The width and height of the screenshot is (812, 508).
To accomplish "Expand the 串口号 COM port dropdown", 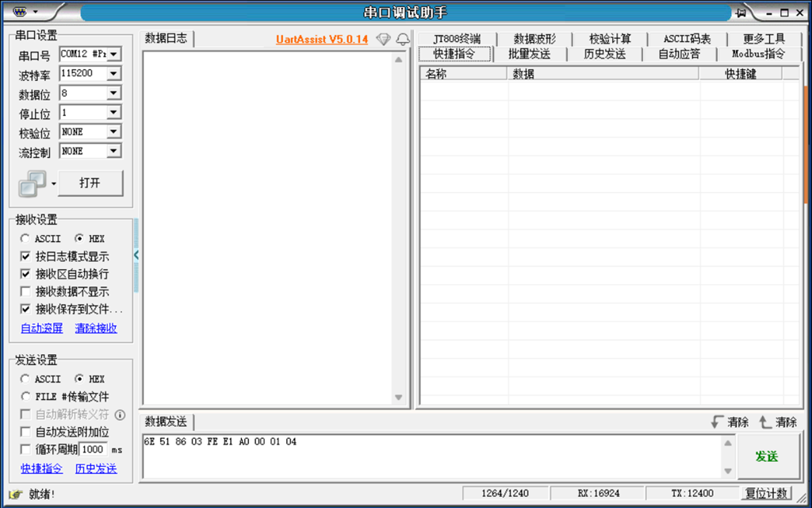I will pos(113,54).
